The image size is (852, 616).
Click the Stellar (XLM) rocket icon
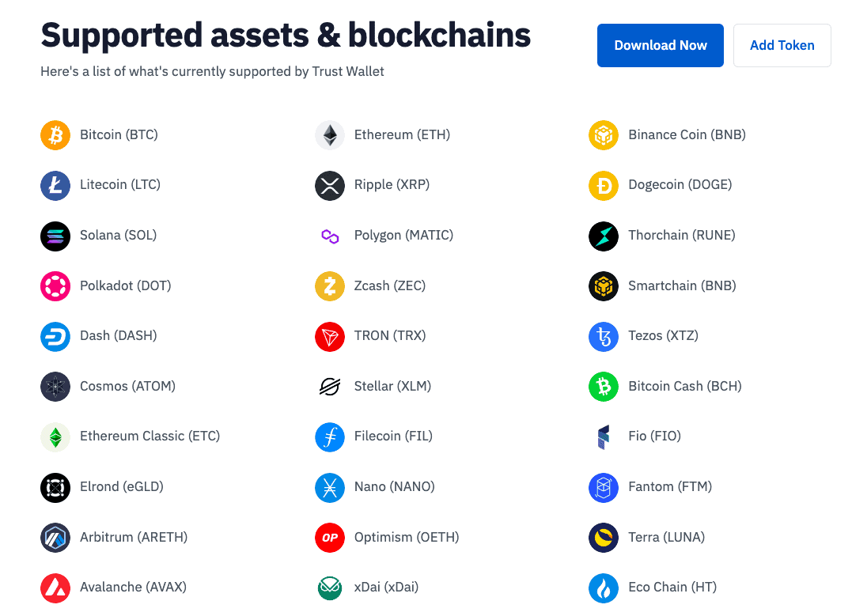pos(330,387)
